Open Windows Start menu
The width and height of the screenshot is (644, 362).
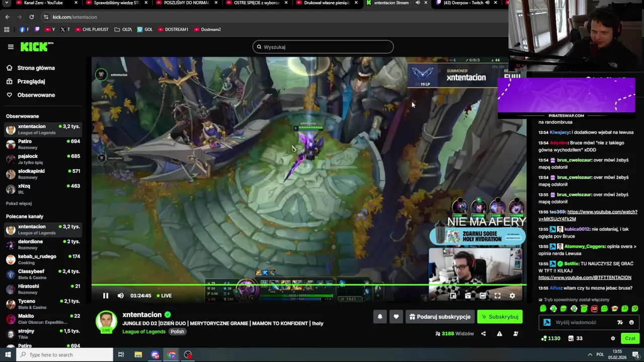coord(8,355)
